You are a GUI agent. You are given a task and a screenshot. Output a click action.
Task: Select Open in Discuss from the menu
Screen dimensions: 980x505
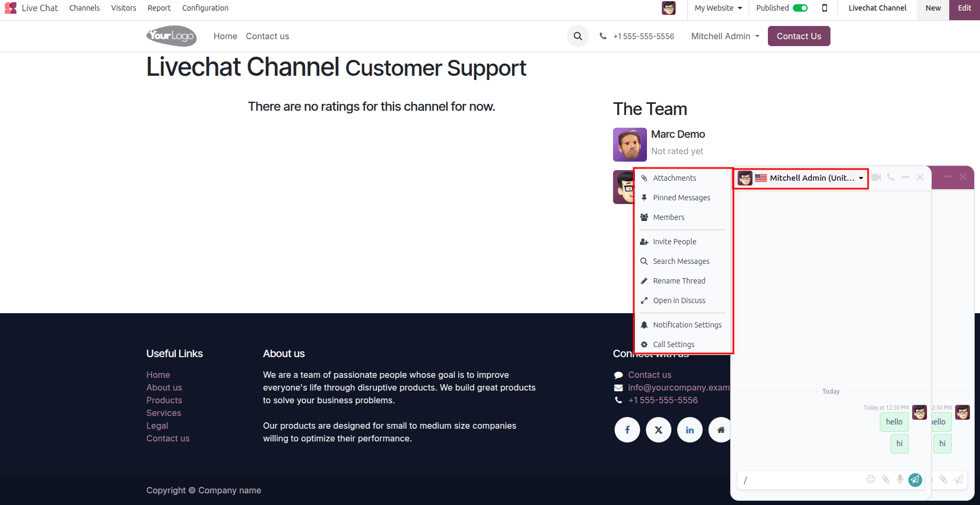[679, 300]
